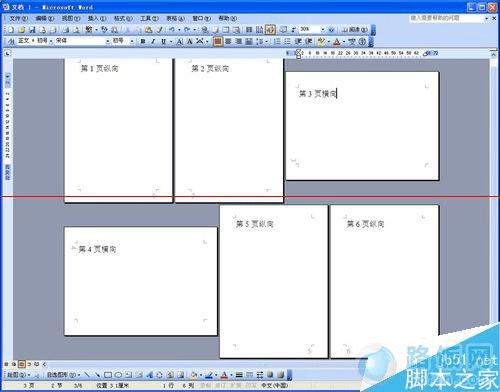This screenshot has height=392, width=500.
Task: Save the document using the Save icon
Action: coord(32,30)
